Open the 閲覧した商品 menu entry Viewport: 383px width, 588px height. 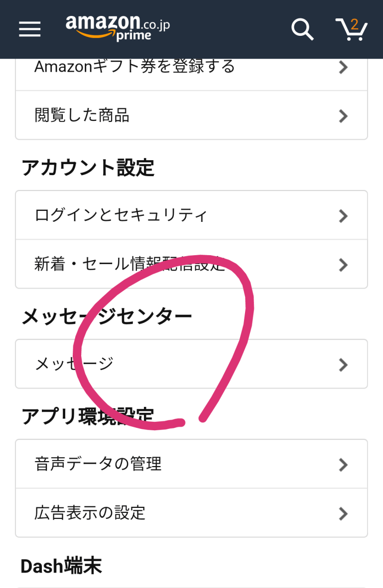click(82, 115)
